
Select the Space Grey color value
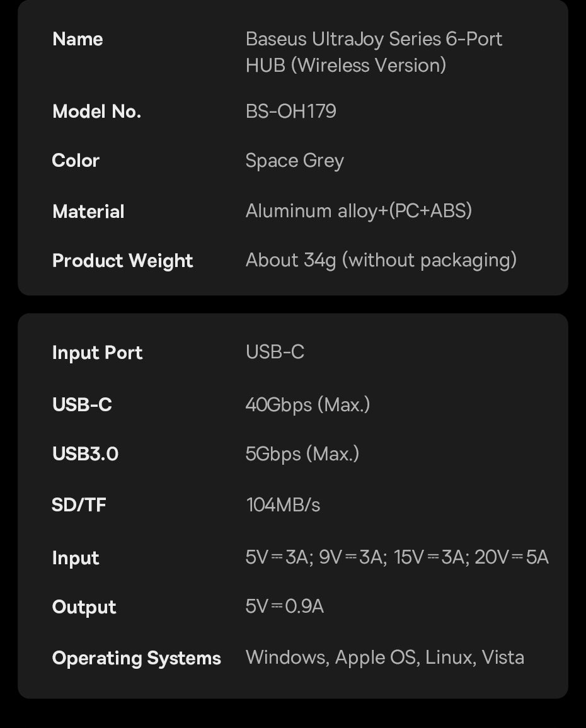(294, 161)
